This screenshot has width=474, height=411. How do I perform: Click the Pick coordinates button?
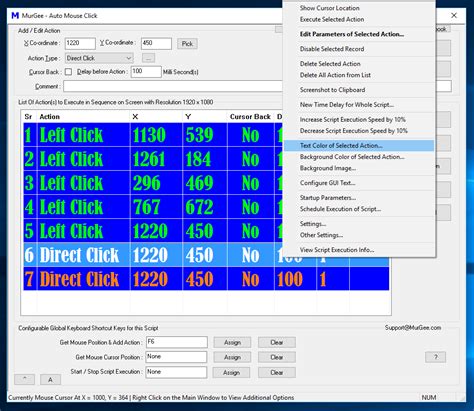pos(187,44)
